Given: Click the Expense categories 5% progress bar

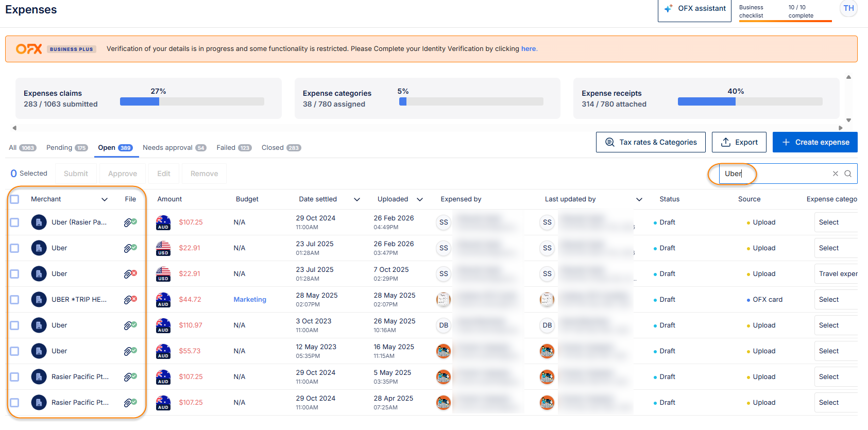Looking at the screenshot, I should click(x=471, y=101).
